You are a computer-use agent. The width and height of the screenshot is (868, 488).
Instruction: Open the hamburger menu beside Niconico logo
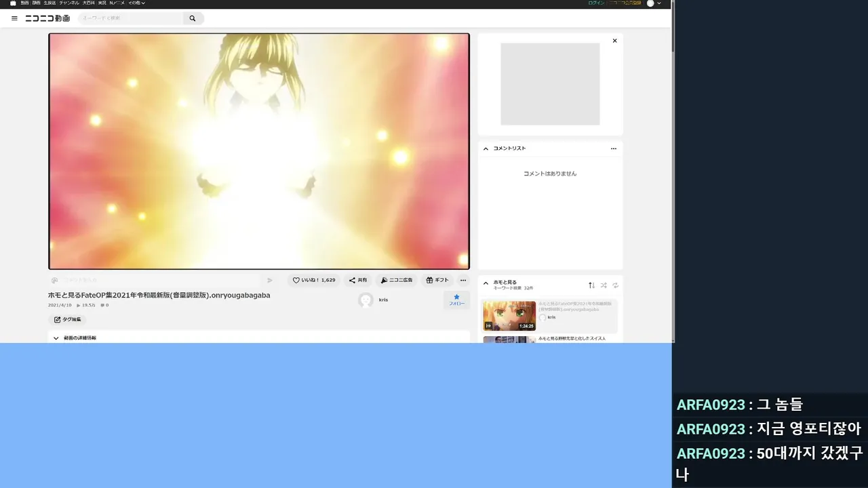point(14,18)
